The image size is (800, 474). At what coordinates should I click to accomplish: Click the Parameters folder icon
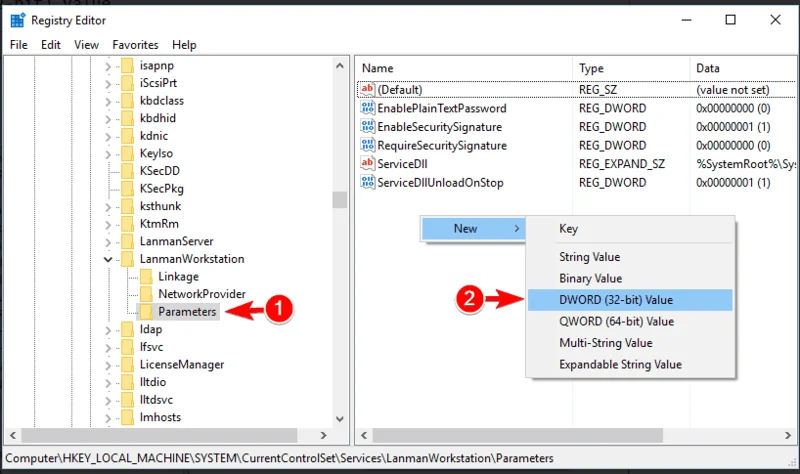[146, 312]
